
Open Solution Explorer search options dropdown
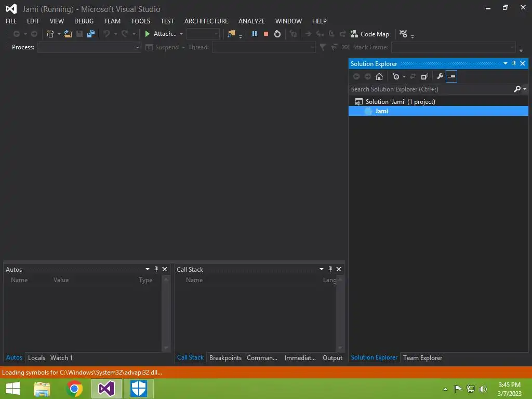pyautogui.click(x=525, y=89)
